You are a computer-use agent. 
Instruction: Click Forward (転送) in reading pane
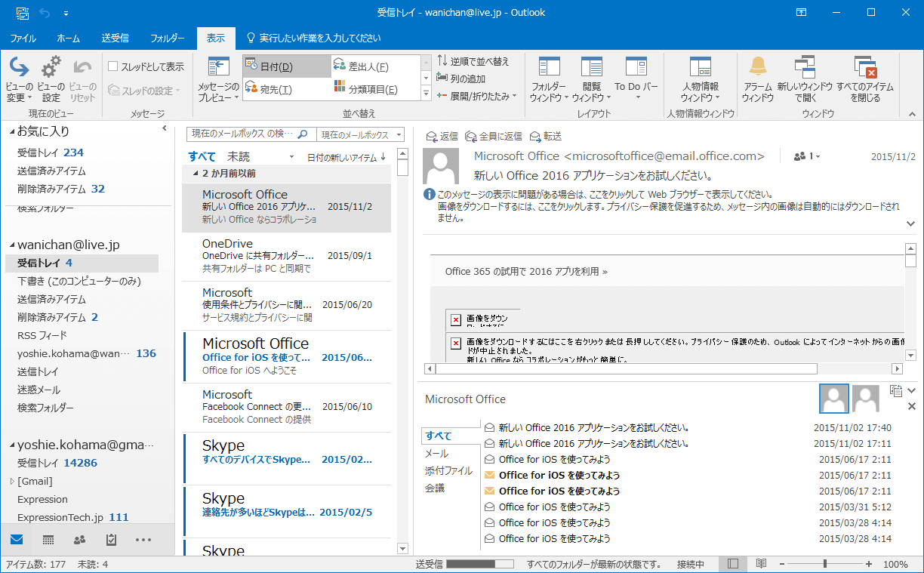(x=546, y=136)
